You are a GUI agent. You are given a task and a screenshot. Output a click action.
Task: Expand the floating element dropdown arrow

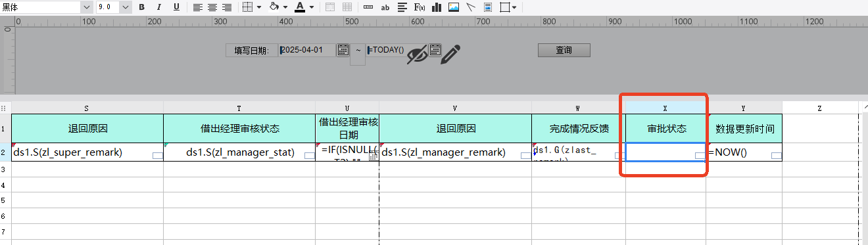(514, 7)
